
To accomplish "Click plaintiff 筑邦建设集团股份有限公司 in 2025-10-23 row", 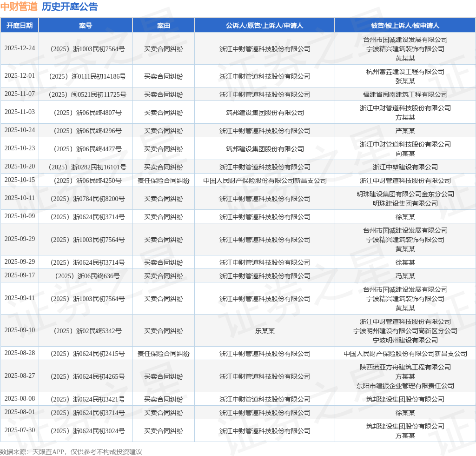I will pyautogui.click(x=264, y=149).
